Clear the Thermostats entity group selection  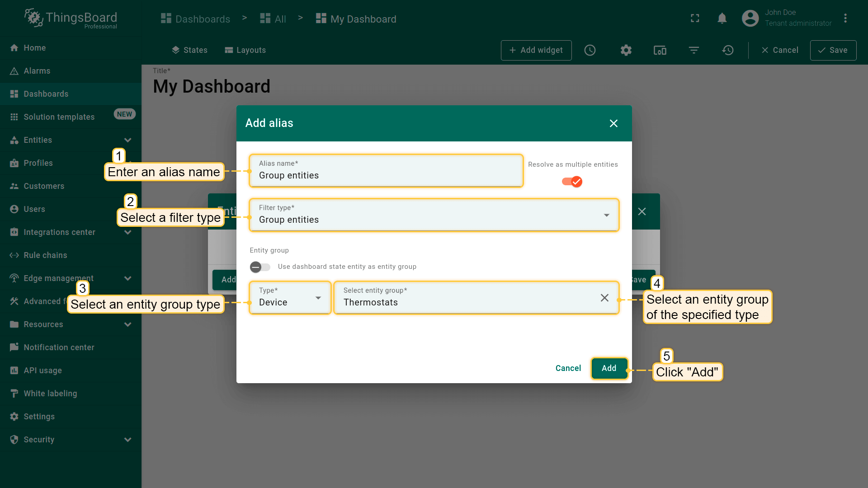(604, 298)
